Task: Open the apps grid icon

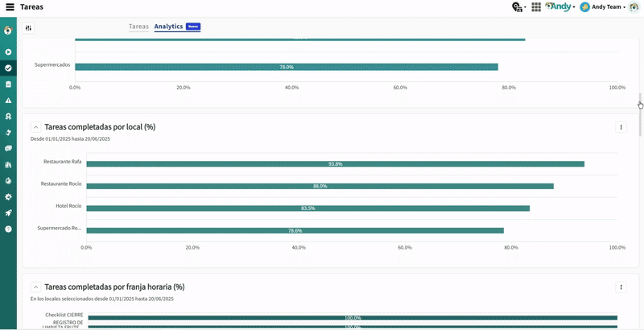Action: (x=536, y=6)
